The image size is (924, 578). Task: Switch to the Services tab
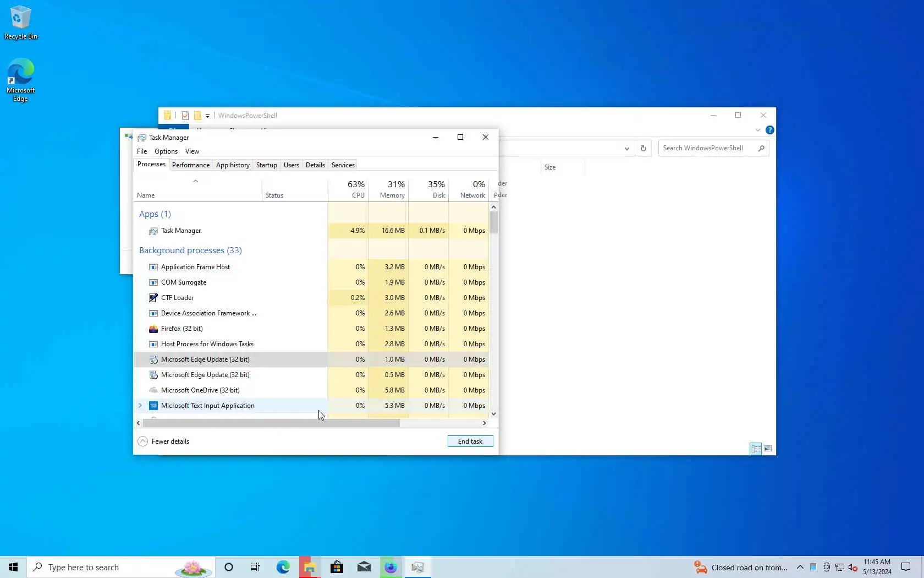click(x=343, y=165)
